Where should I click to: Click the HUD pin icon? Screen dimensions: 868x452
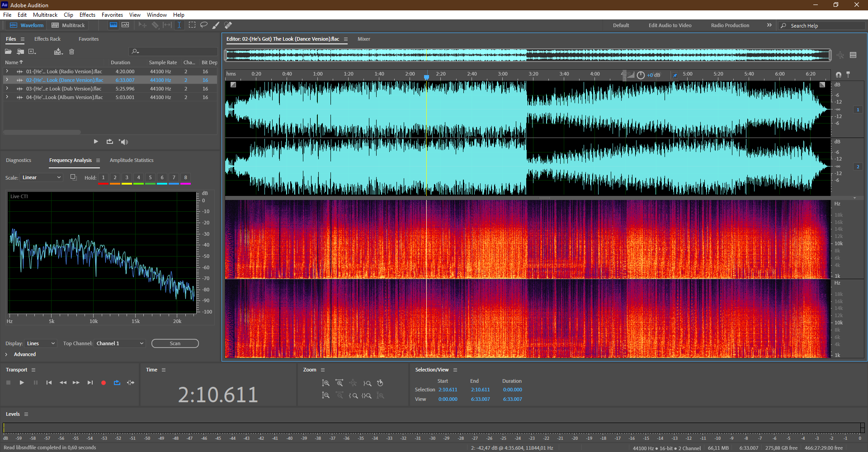point(675,75)
